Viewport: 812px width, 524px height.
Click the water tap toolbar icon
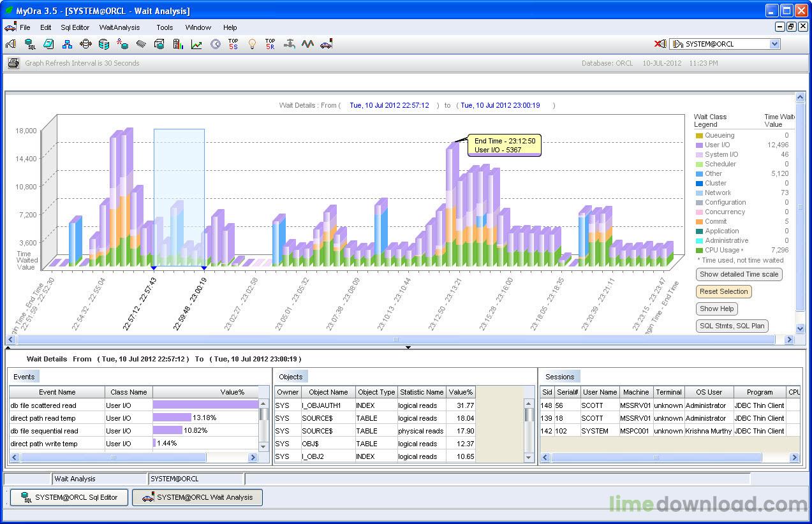tap(289, 44)
